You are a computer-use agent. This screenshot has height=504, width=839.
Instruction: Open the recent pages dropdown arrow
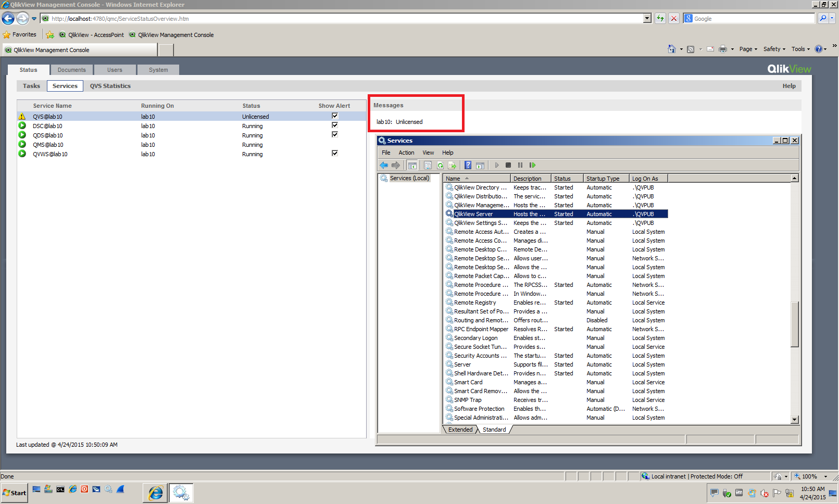34,19
